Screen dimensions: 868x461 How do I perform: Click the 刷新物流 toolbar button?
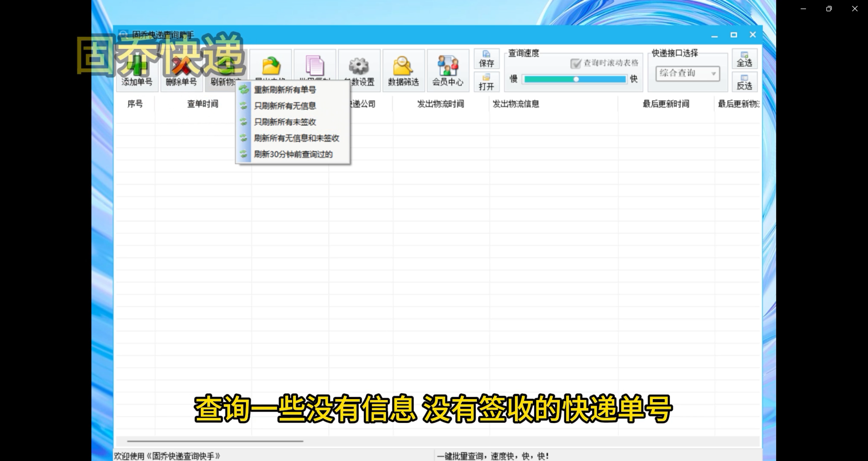(x=226, y=70)
